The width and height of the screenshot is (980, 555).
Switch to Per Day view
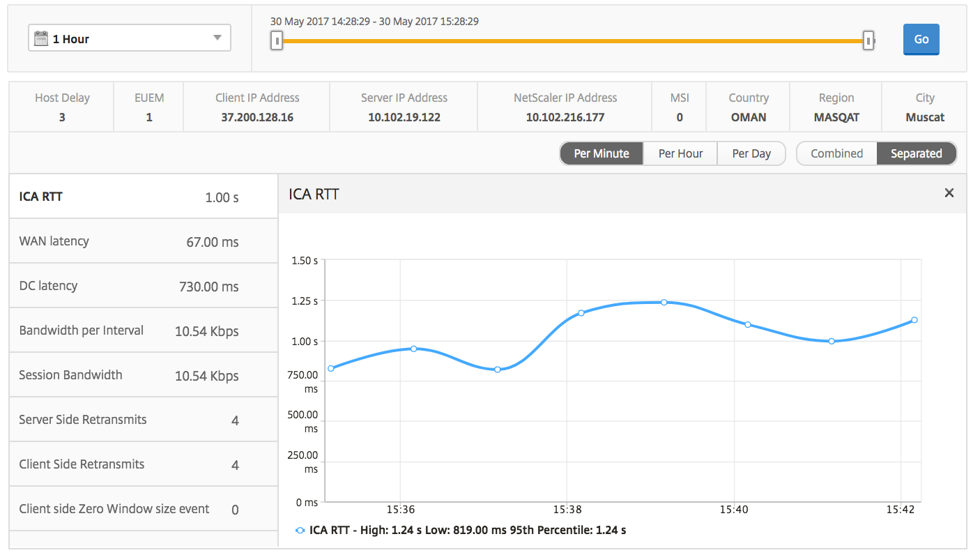pos(751,153)
